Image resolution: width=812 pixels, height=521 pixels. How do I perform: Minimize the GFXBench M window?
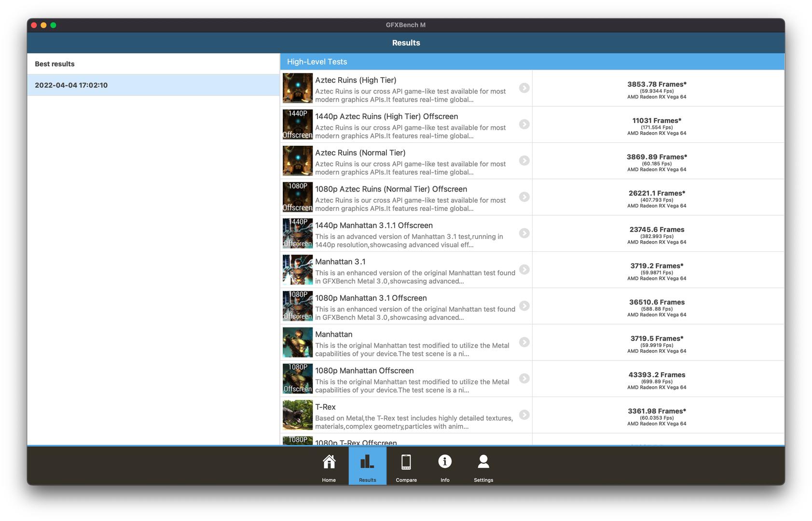(x=43, y=25)
